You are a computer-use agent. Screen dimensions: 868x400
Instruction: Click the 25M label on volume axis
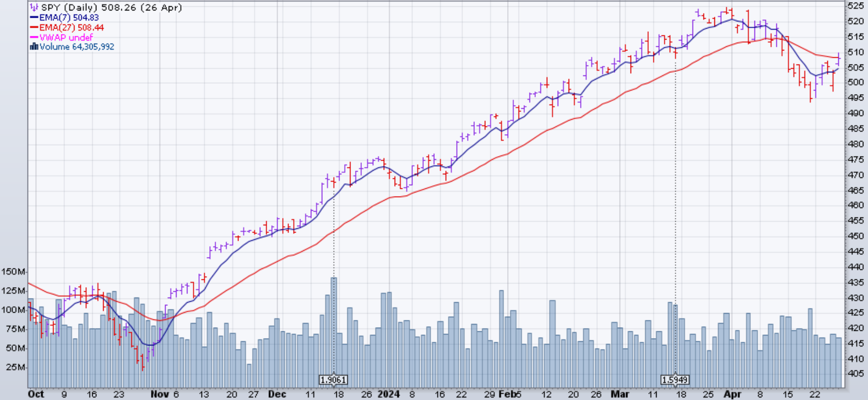point(16,367)
